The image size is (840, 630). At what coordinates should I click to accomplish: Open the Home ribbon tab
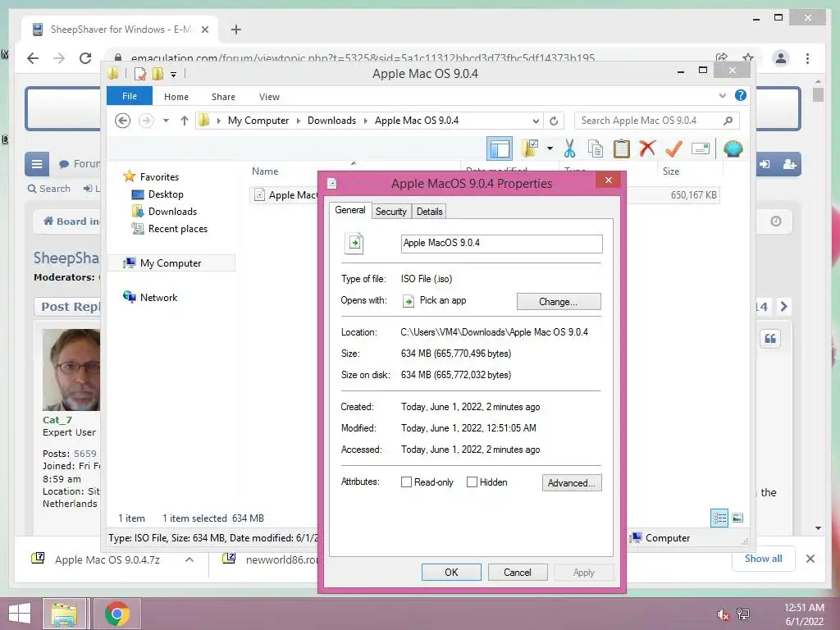pyautogui.click(x=176, y=97)
